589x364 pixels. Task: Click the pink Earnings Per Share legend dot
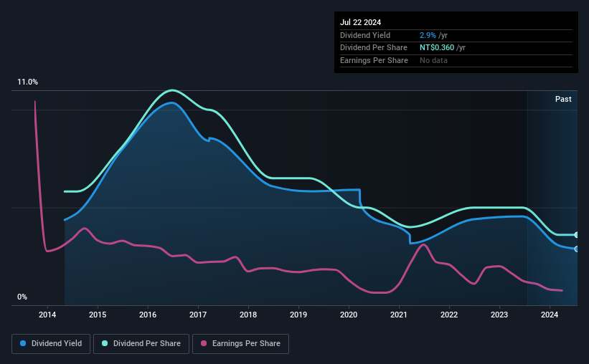point(204,343)
